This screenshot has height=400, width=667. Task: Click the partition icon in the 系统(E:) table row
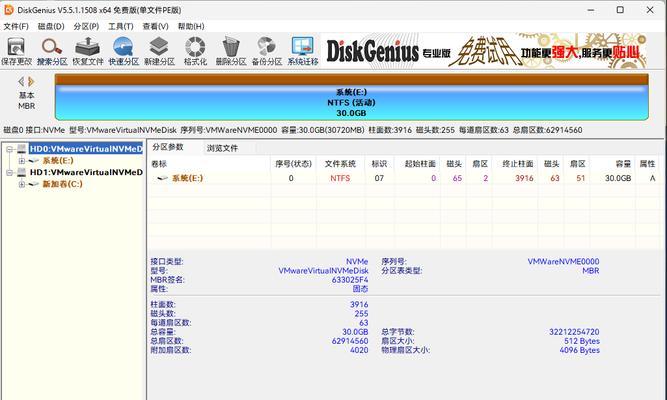(x=162, y=178)
